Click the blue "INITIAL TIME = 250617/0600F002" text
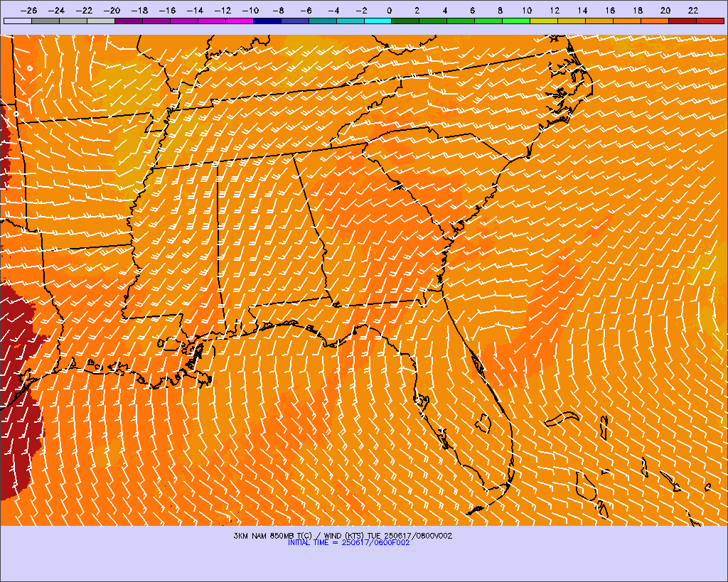The width and height of the screenshot is (728, 582). [348, 542]
